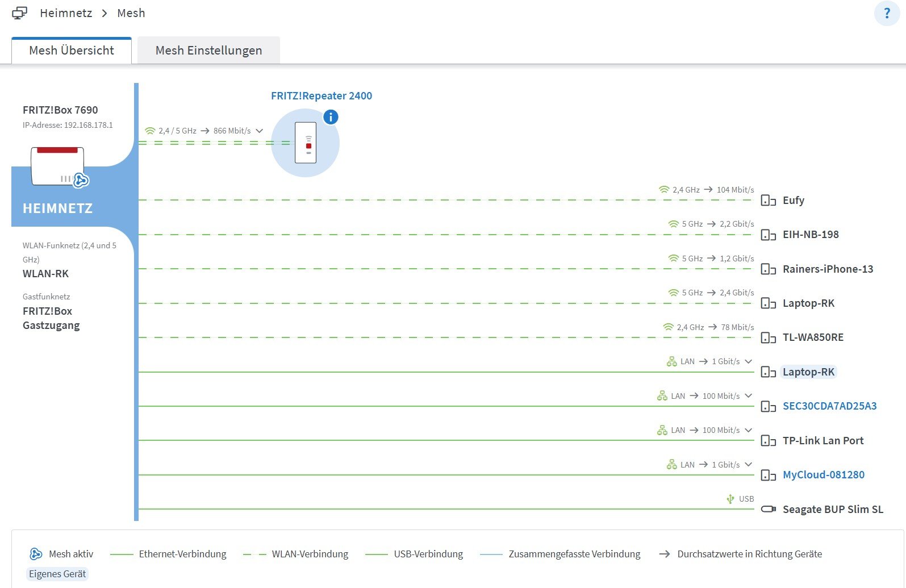Screen dimensions: 906x588
Task: Click the 2,2 Gbit/s speed for EIH-NB-198
Action: point(737,224)
